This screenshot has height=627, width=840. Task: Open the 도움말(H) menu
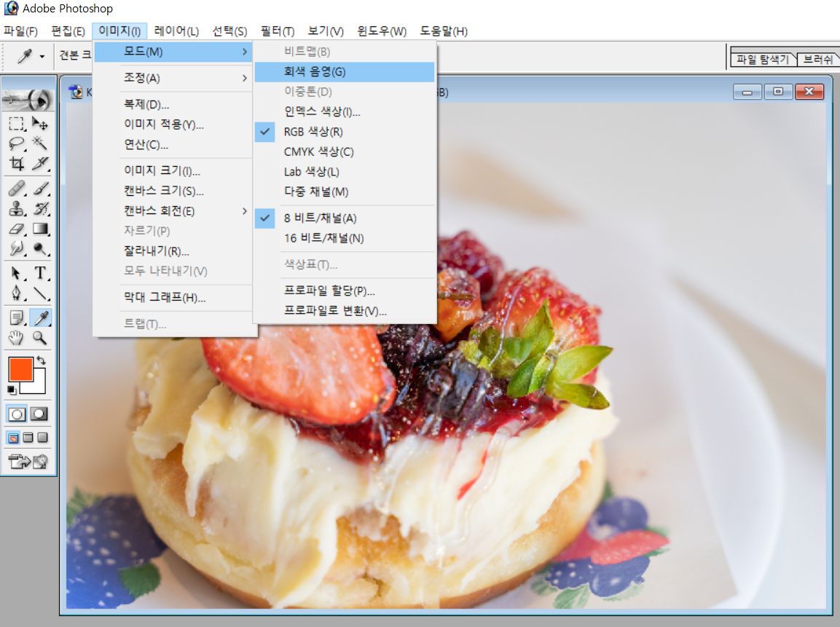tap(444, 31)
